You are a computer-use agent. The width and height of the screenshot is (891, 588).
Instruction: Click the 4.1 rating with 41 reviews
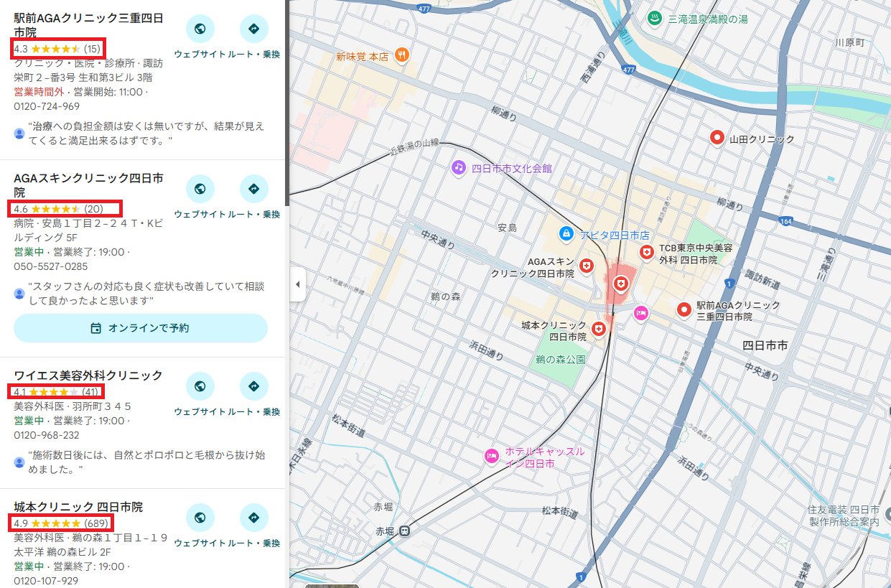point(57,392)
